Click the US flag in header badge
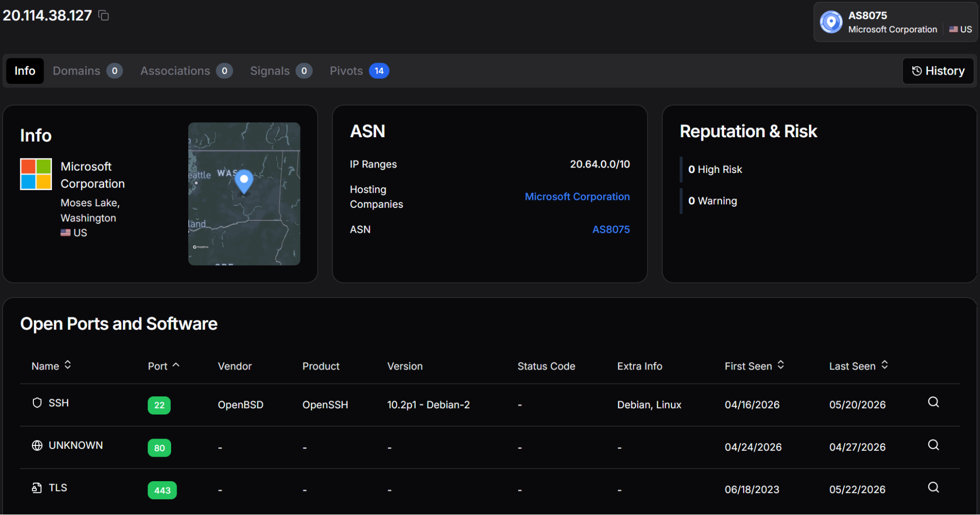Image resolution: width=980 pixels, height=515 pixels. tap(953, 29)
